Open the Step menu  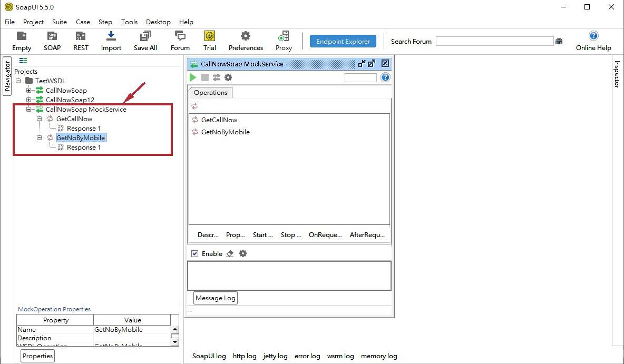(x=105, y=22)
